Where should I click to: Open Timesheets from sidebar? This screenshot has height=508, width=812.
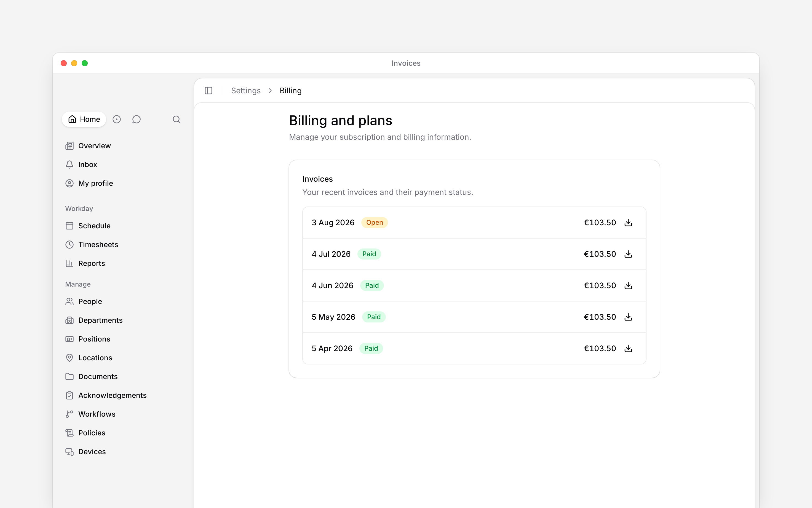[124, 245]
